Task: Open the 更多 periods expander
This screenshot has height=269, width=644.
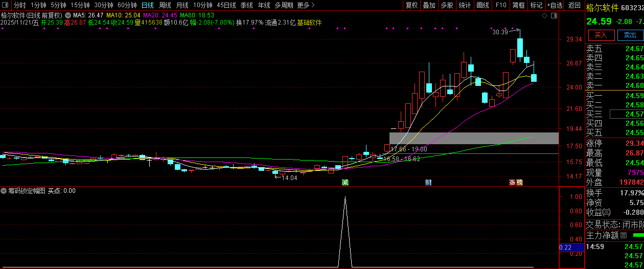Action: (305, 5)
